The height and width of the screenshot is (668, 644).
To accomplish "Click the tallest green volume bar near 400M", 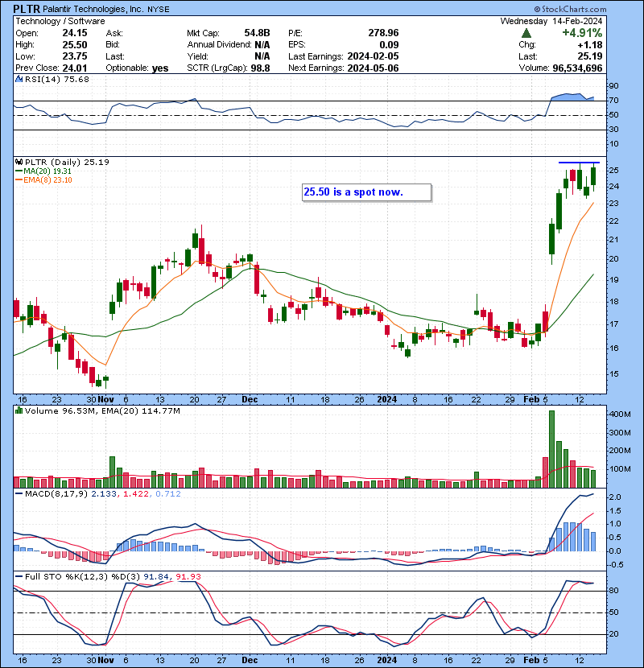I will [x=551, y=449].
